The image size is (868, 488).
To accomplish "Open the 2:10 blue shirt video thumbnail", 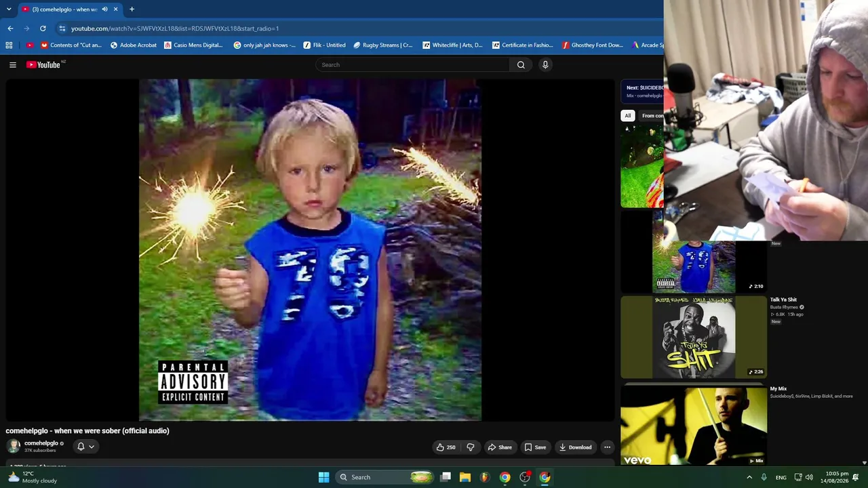I will (x=694, y=266).
